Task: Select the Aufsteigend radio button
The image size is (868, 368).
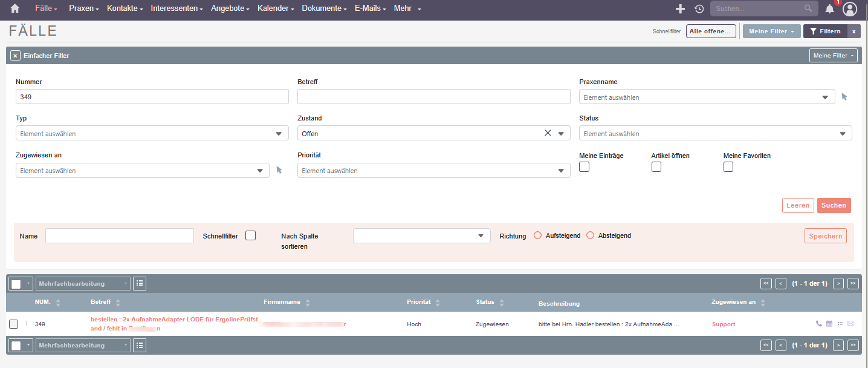Action: (538, 235)
